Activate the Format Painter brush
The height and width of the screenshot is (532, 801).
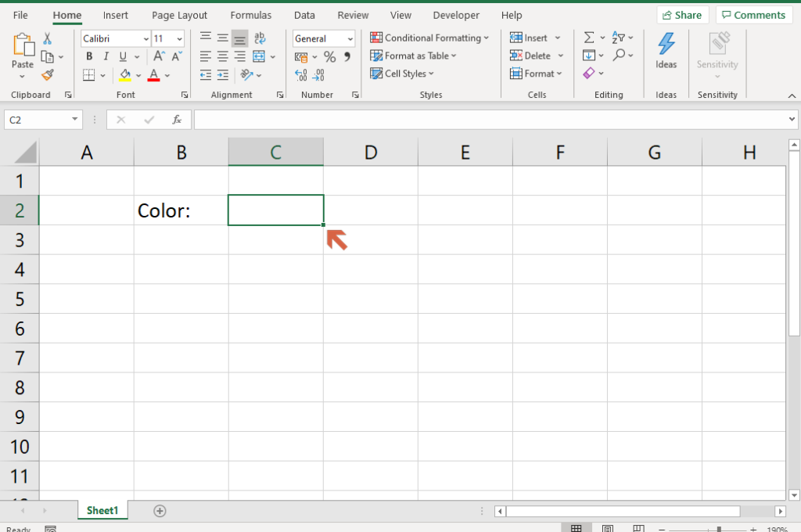click(x=48, y=75)
